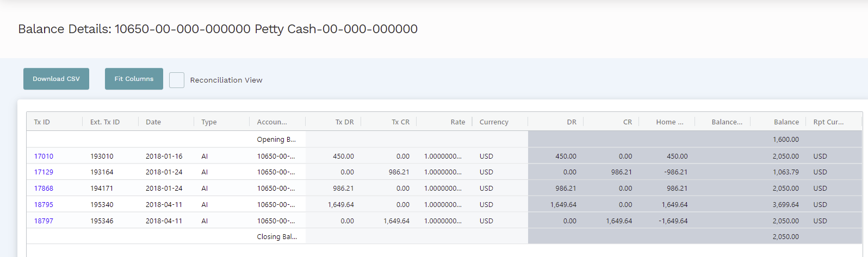Sort by the Balance column header
Screen dimensions: 868x257
[786, 122]
